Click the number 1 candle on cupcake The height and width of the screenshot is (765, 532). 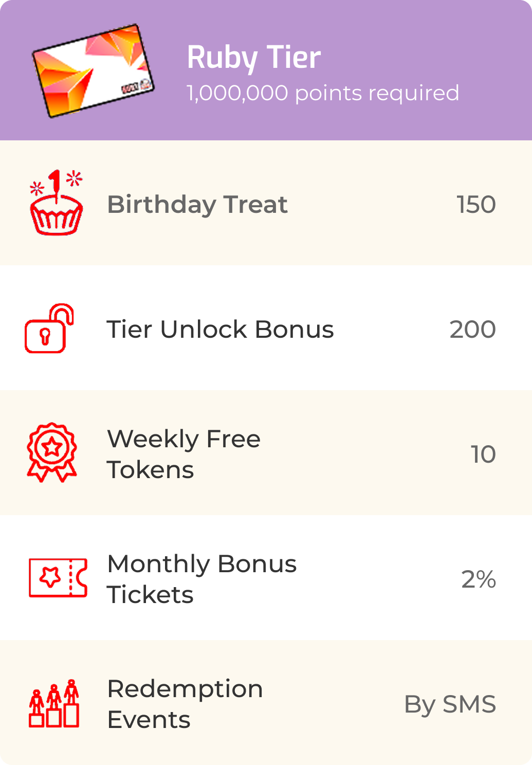(56, 182)
